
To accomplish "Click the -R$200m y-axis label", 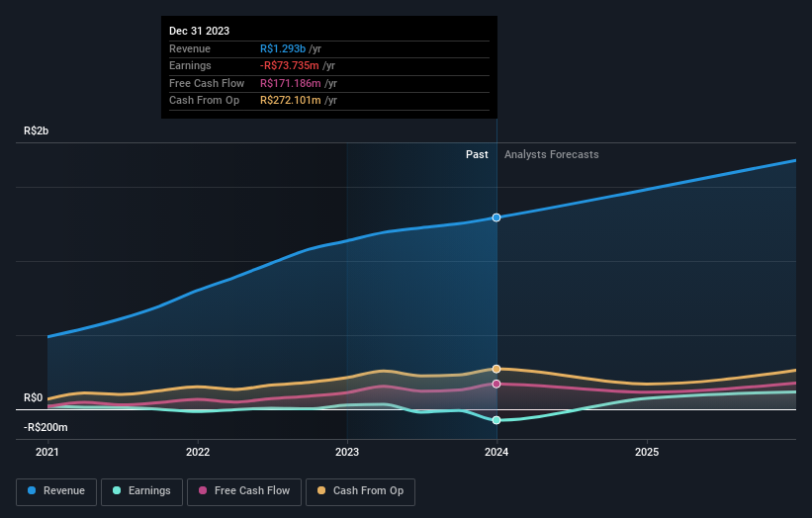I will 45,427.
